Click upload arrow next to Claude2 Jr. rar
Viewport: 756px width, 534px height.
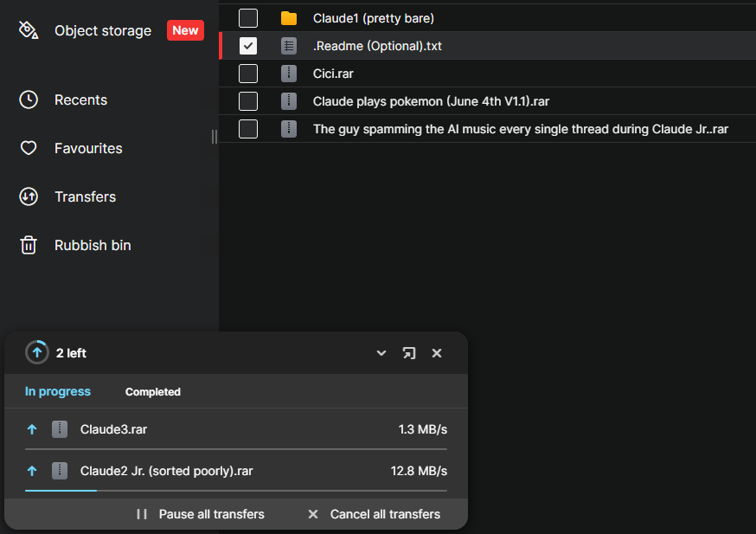32,471
